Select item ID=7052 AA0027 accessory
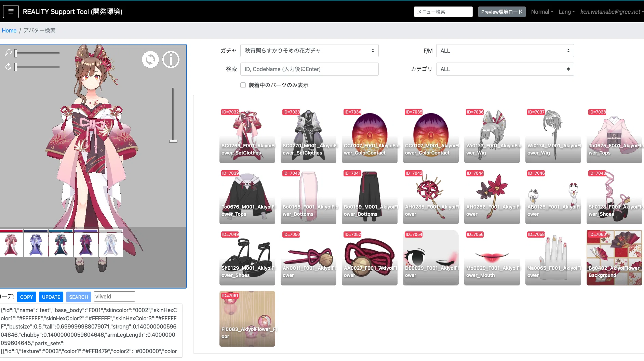Viewport: 644px width, 361px height. click(370, 258)
